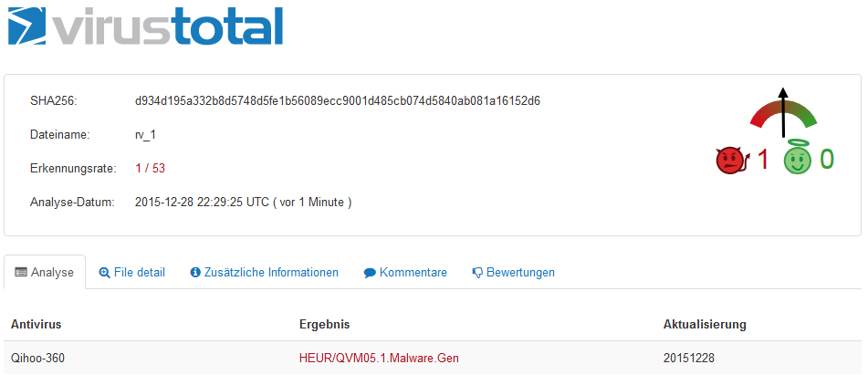Click the Aktualisierung column header

point(705,325)
